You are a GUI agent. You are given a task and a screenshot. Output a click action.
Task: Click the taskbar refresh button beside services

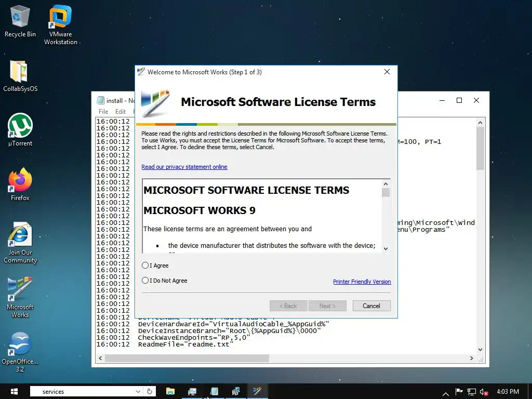coord(149,392)
